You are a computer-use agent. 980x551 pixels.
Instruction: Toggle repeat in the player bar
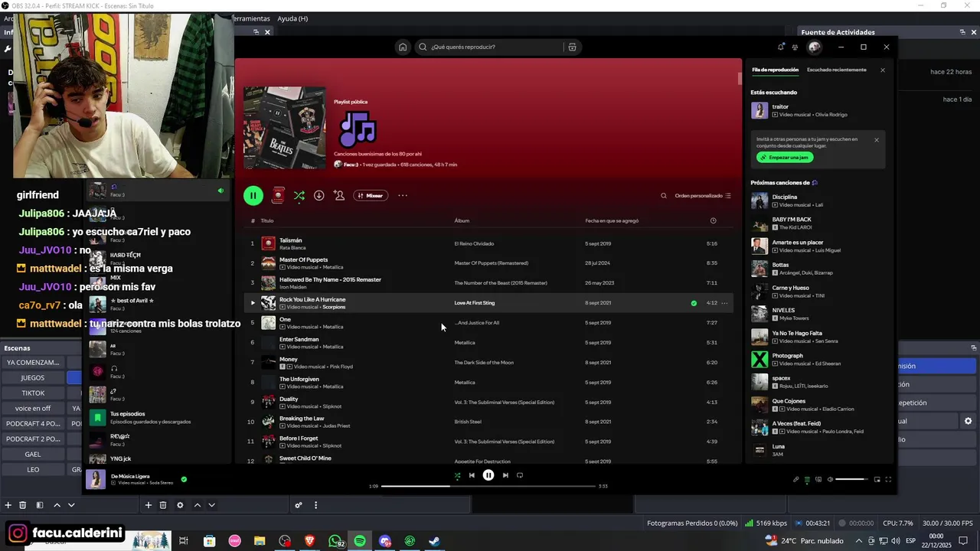click(520, 475)
